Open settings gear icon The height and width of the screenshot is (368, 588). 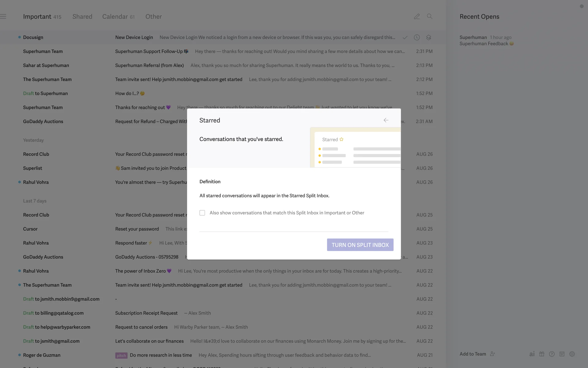[x=572, y=354]
